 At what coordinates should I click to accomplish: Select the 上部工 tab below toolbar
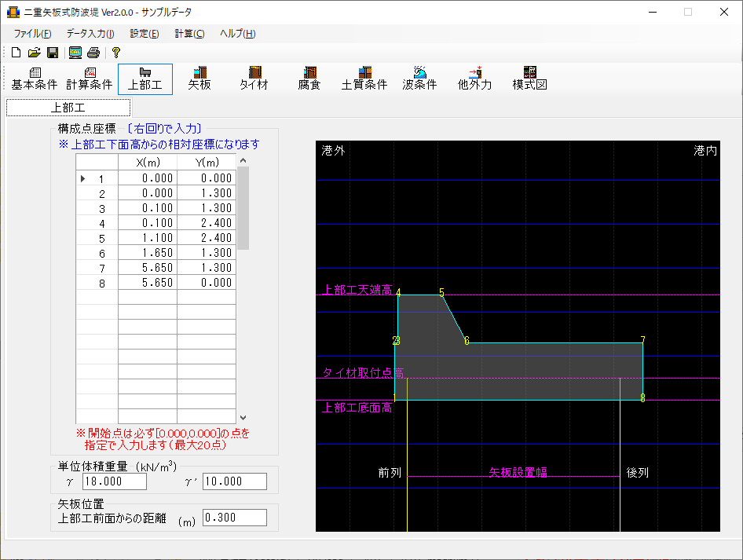68,108
